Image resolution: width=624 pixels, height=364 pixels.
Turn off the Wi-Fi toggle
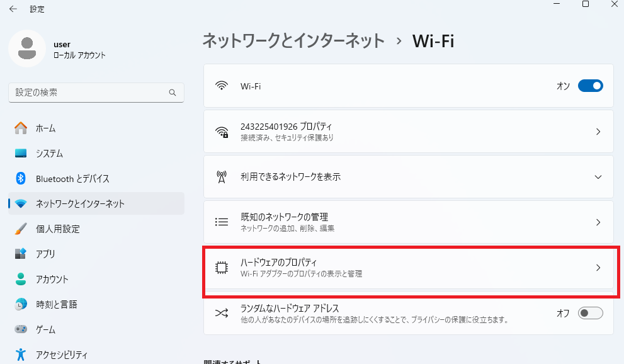pos(590,86)
